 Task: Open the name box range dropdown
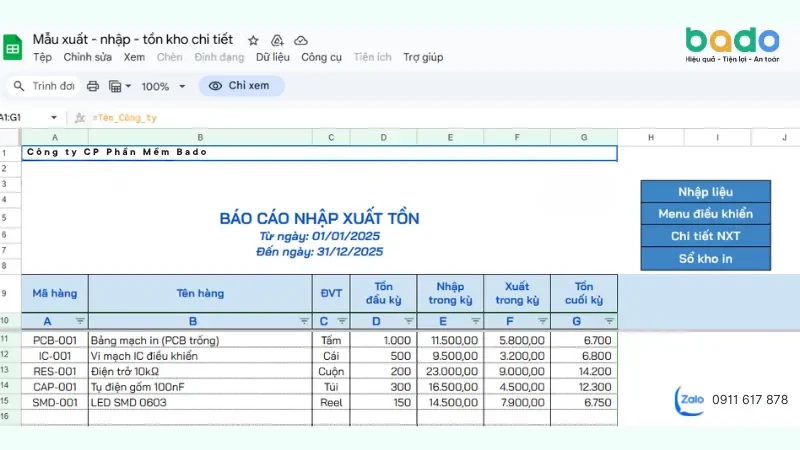(54, 117)
